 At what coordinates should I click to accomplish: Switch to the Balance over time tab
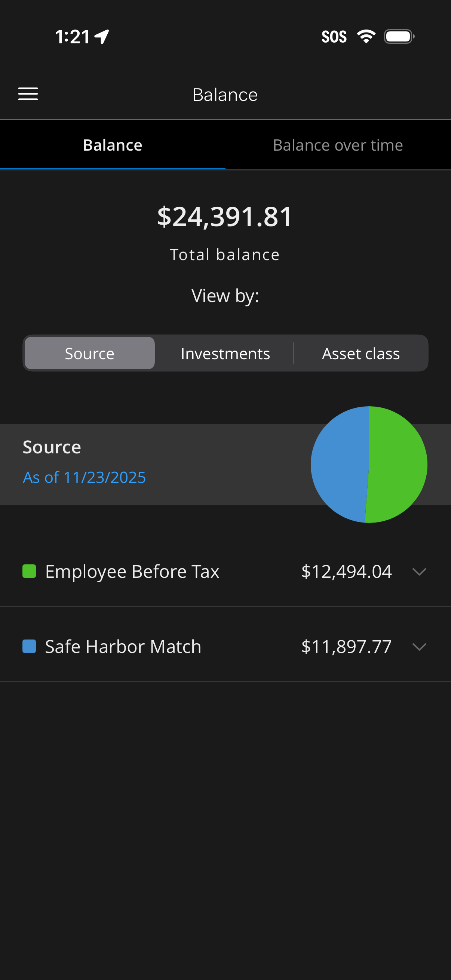(338, 145)
